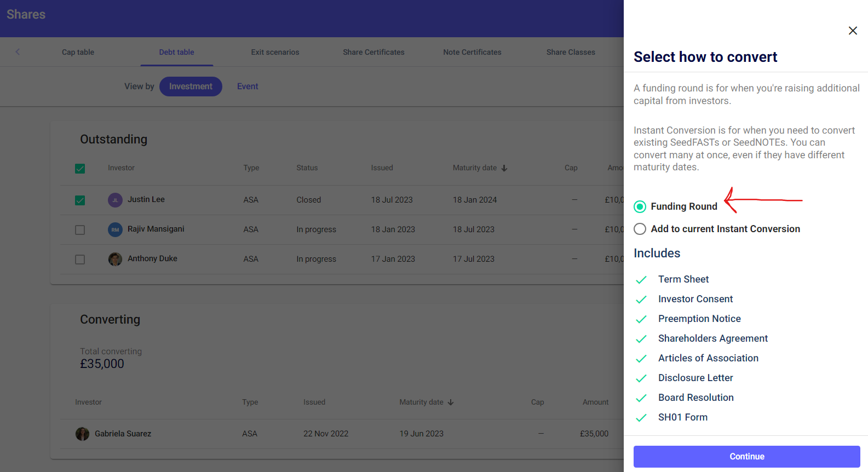Click the checkmark beside Investor Consent
This screenshot has height=472, width=868.
[x=641, y=300]
